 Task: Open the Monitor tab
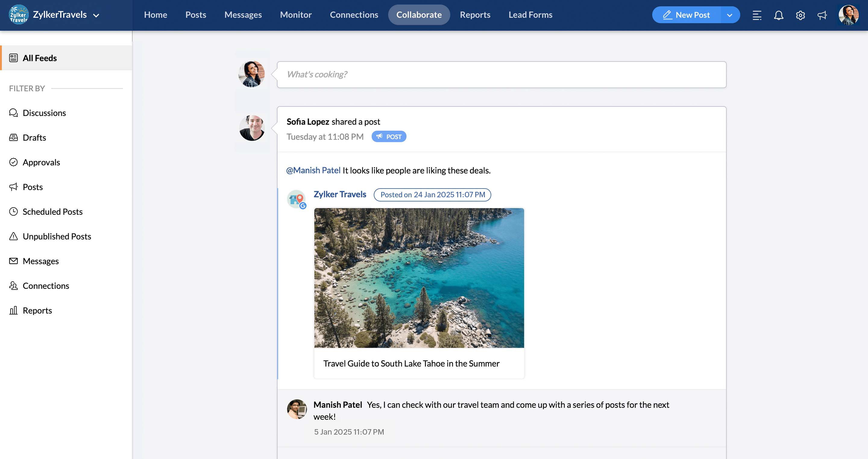coord(295,15)
